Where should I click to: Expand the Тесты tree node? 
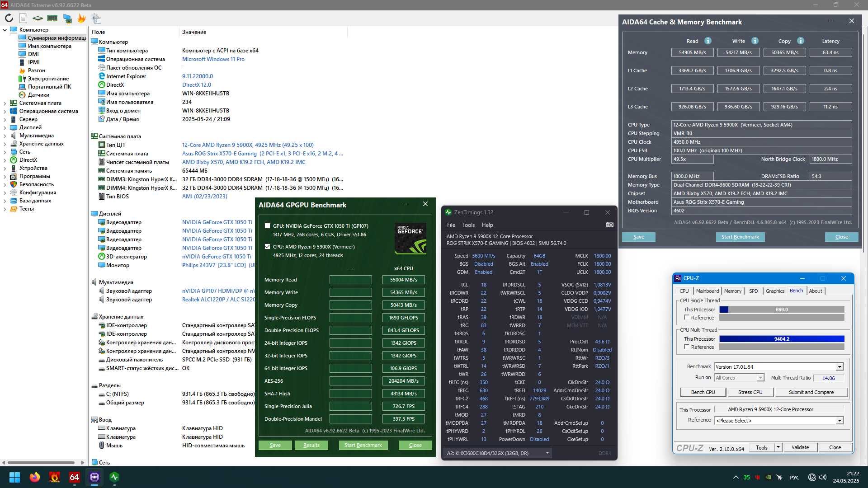tap(5, 209)
